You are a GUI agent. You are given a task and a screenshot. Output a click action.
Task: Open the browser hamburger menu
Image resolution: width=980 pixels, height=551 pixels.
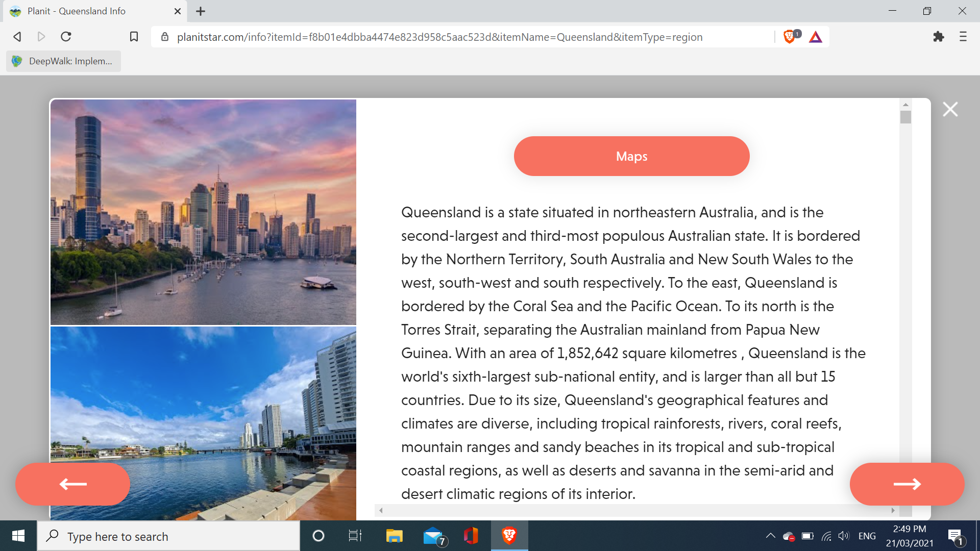click(x=963, y=37)
